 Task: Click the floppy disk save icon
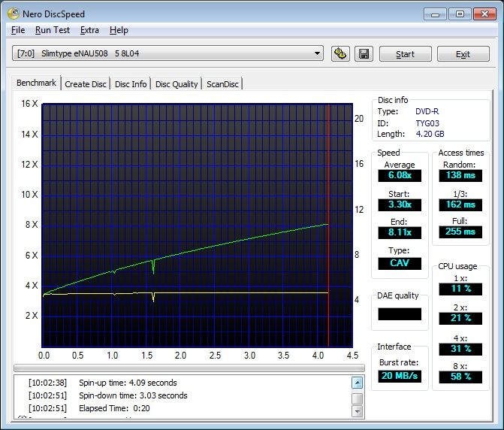(x=363, y=53)
